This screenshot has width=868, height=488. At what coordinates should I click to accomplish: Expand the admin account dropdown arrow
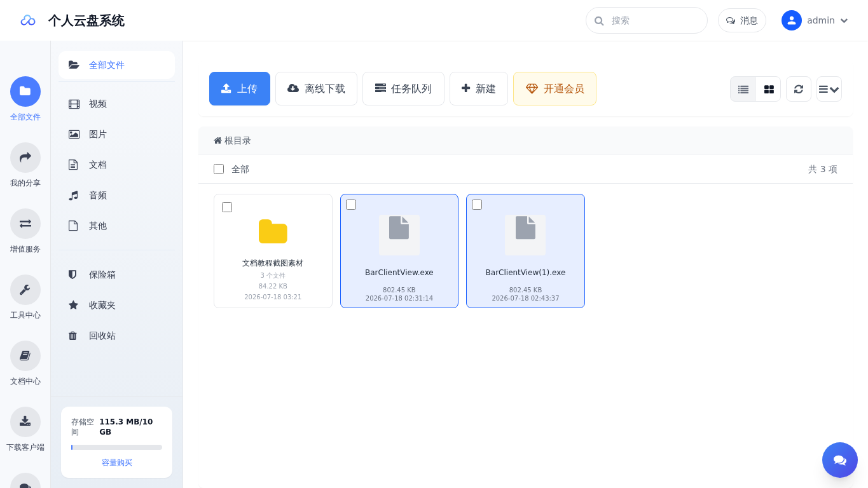pos(844,20)
